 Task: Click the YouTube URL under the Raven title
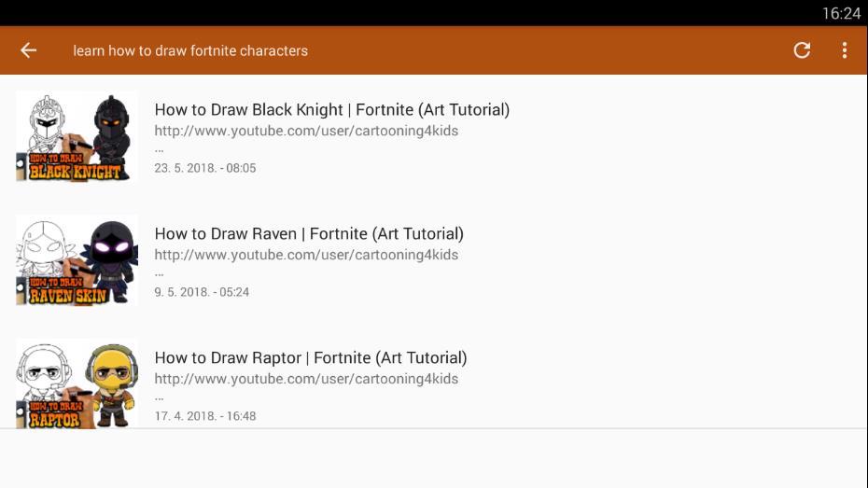306,255
